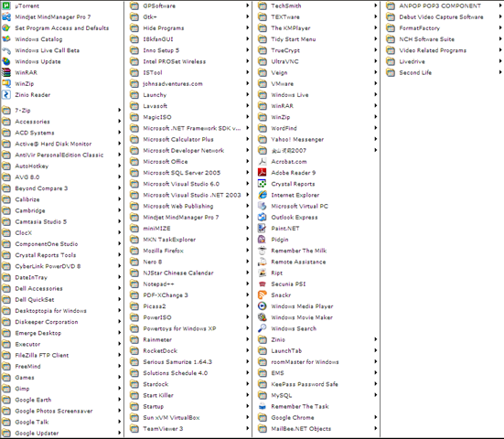Click the Pidgin icon
The height and width of the screenshot is (439, 504).
click(263, 240)
